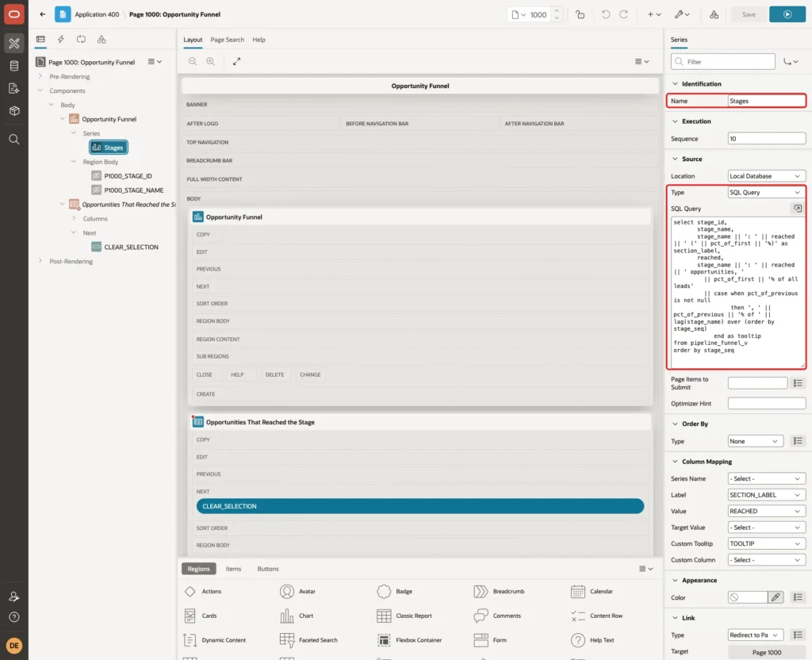Open the App Builder home logo
The image size is (812, 660).
tap(14, 14)
